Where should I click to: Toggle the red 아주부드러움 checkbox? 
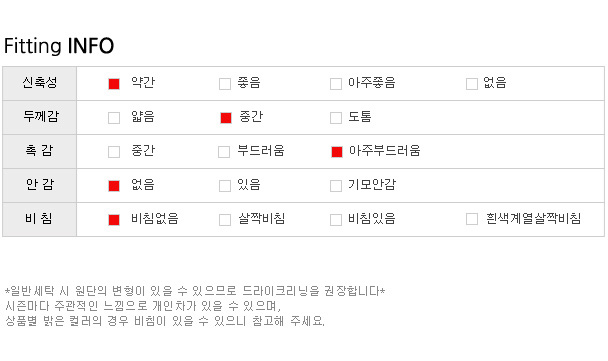[337, 152]
